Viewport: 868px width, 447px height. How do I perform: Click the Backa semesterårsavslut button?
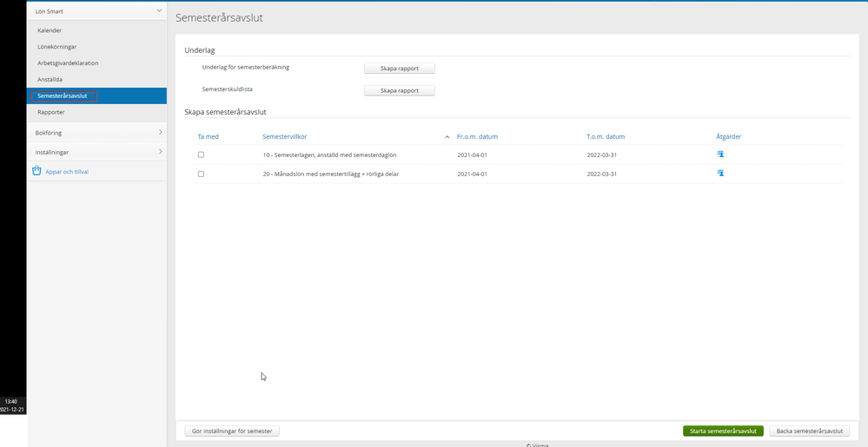tap(810, 431)
